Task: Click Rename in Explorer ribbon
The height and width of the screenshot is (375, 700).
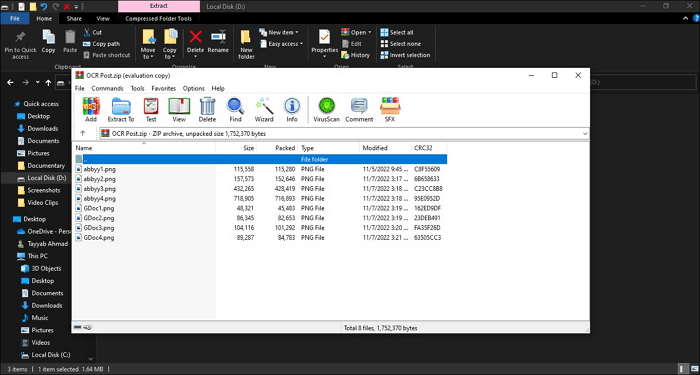Action: 218,42
